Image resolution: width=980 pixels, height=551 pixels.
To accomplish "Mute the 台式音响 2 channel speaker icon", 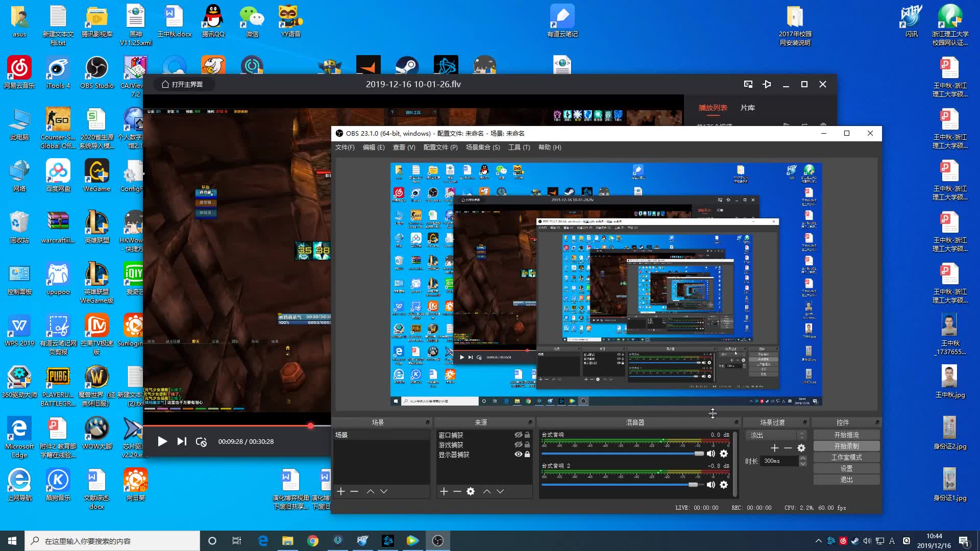I will [x=711, y=485].
